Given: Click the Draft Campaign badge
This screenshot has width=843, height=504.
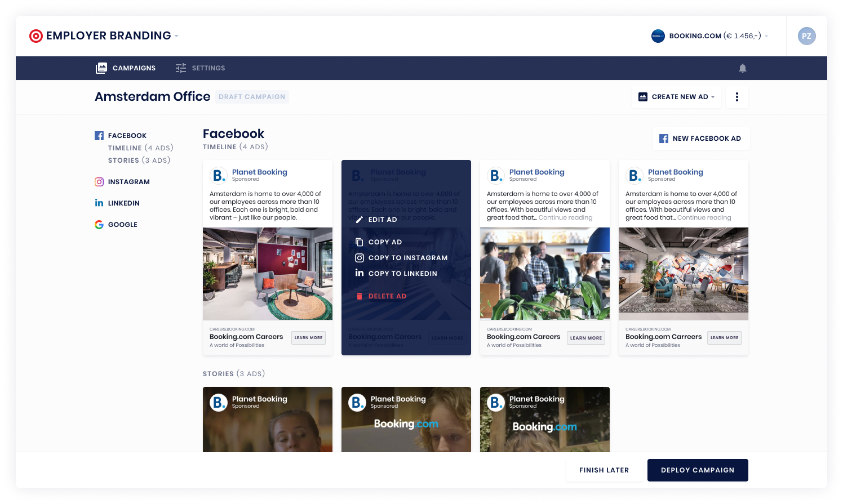Looking at the screenshot, I should (x=252, y=97).
